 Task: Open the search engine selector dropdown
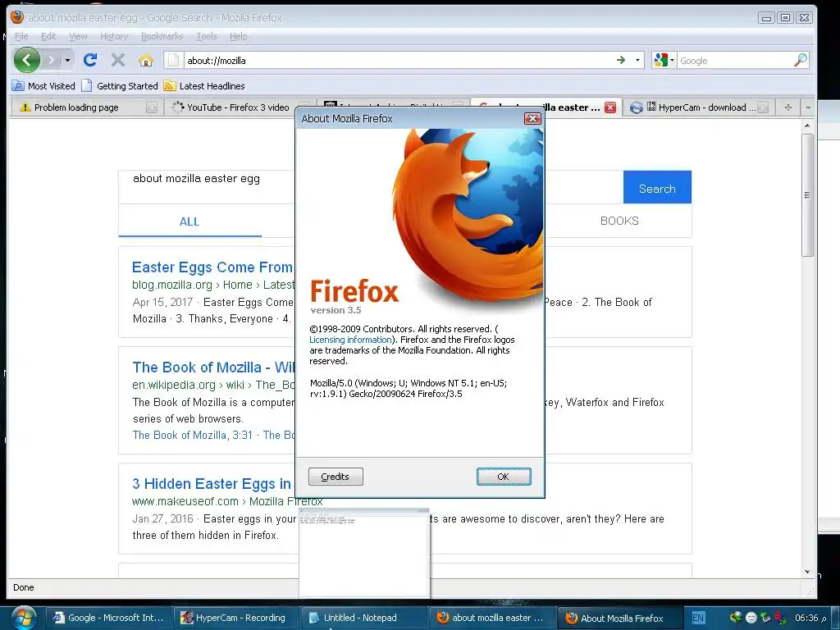click(664, 60)
